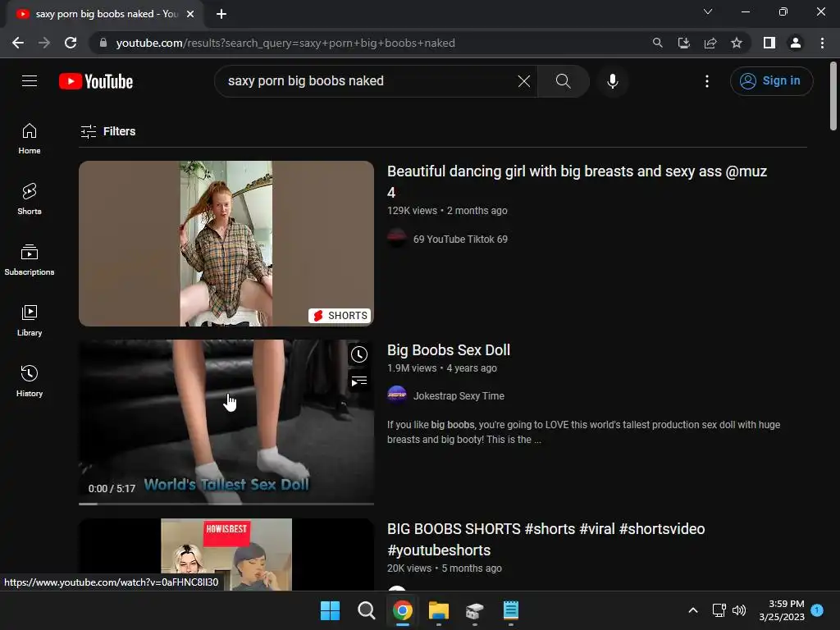The width and height of the screenshot is (840, 630).
Task: Click the 69 YouTube Tiktok channel avatar
Action: pyautogui.click(x=397, y=239)
